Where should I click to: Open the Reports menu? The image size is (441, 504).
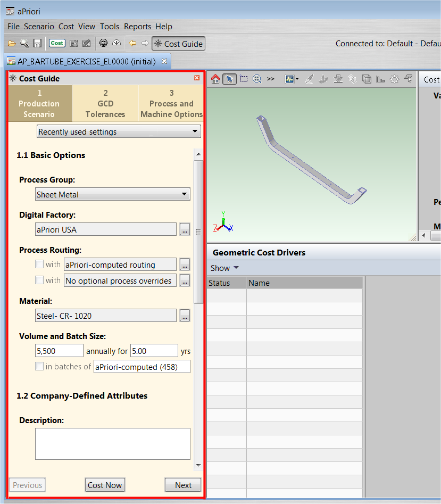(137, 27)
